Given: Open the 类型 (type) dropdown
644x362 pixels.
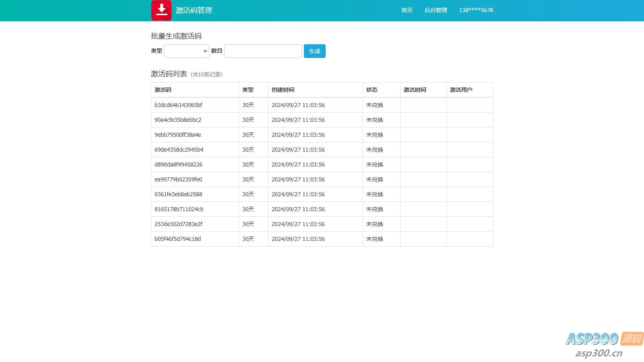Looking at the screenshot, I should (186, 51).
